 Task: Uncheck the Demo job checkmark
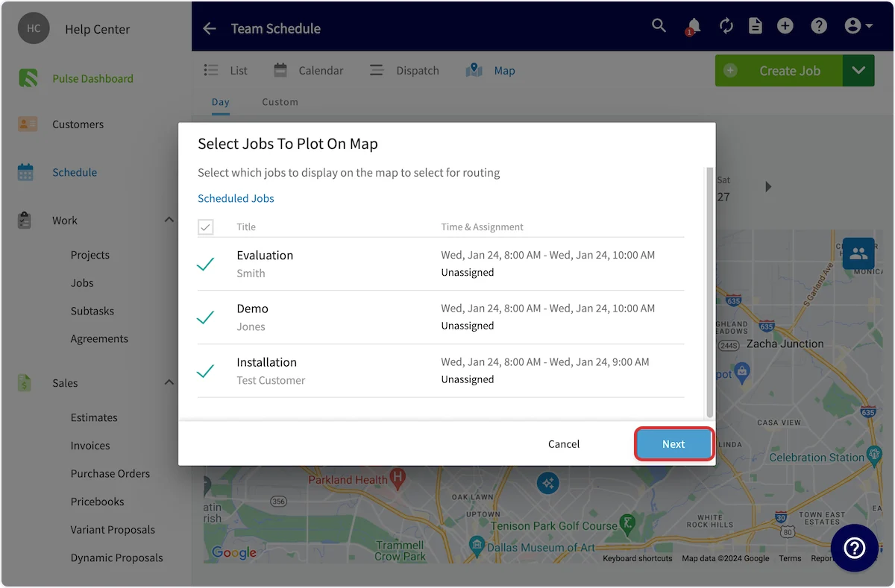205,317
